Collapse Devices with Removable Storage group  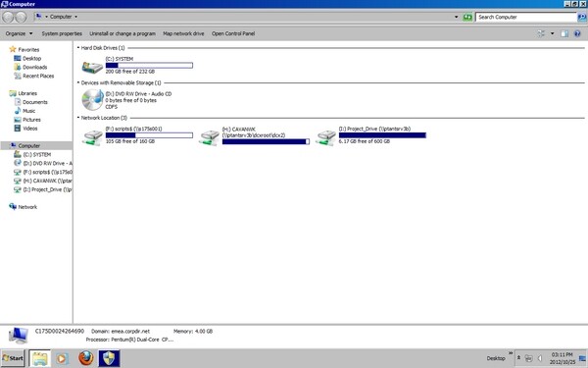(78, 82)
